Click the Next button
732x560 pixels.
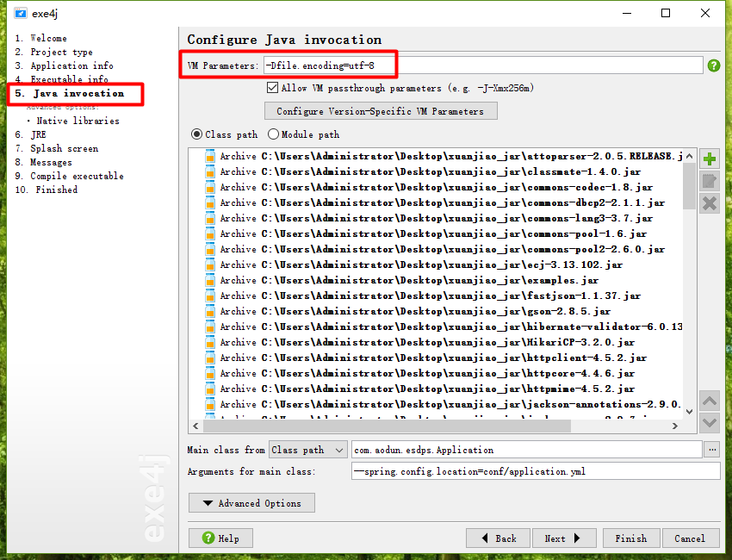coord(564,538)
